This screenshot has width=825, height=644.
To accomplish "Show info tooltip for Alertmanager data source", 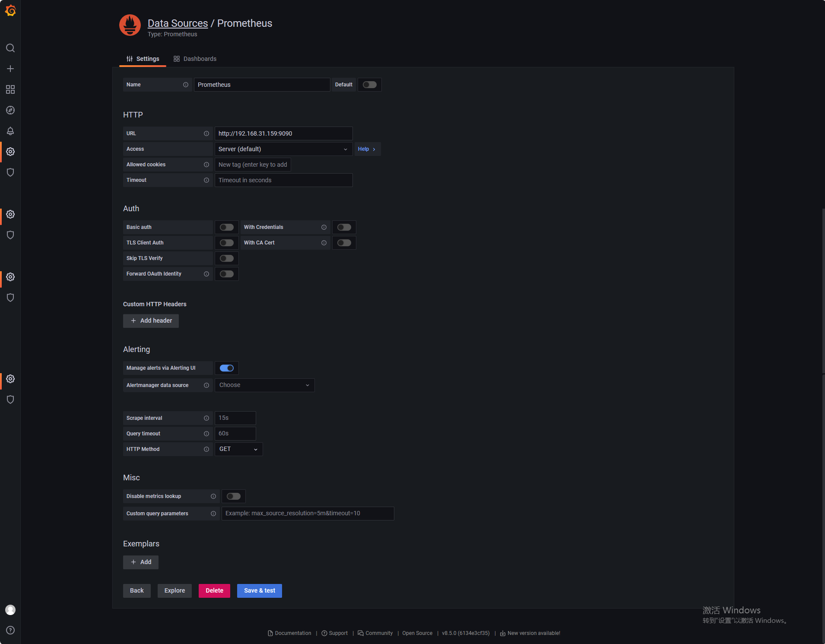I will tap(206, 385).
